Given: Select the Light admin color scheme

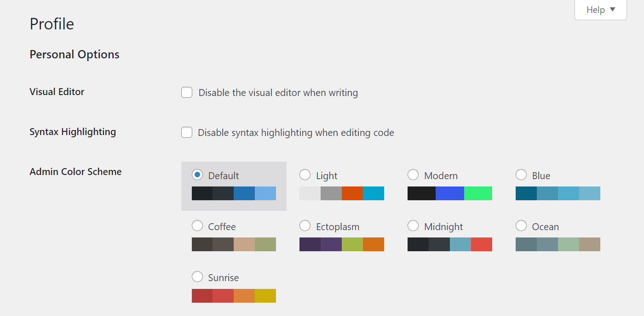Looking at the screenshot, I should click(x=305, y=175).
